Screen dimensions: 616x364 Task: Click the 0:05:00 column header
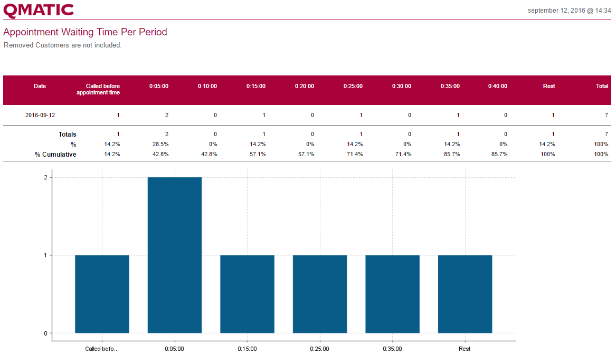click(159, 86)
